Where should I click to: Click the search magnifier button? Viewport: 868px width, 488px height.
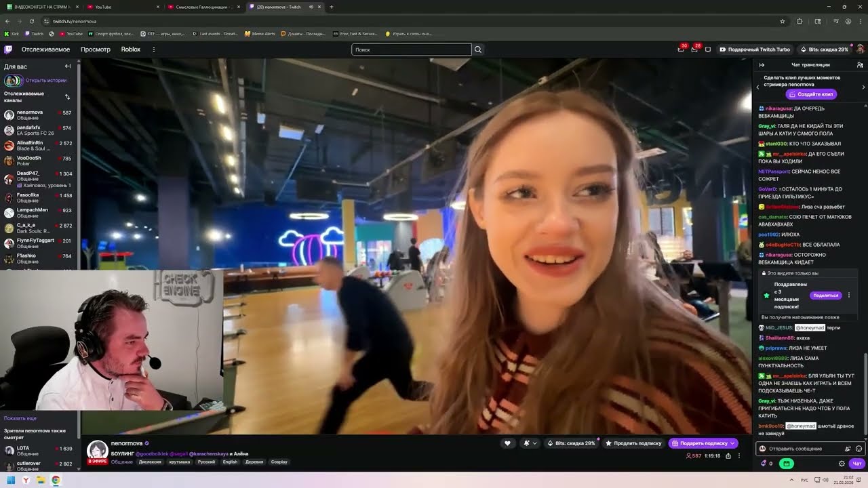coord(478,49)
